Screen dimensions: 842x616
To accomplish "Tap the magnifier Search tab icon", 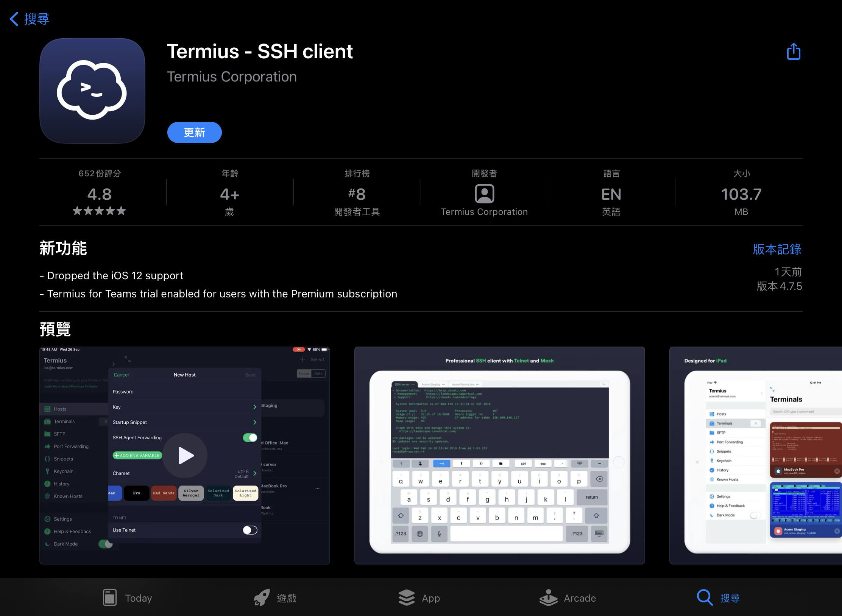I will click(x=705, y=598).
